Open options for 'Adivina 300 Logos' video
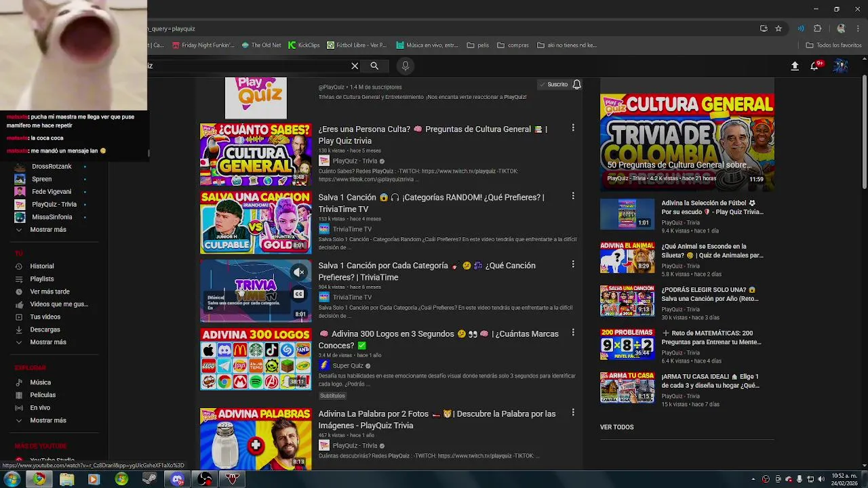Screen dimensions: 868x488 [x=573, y=332]
